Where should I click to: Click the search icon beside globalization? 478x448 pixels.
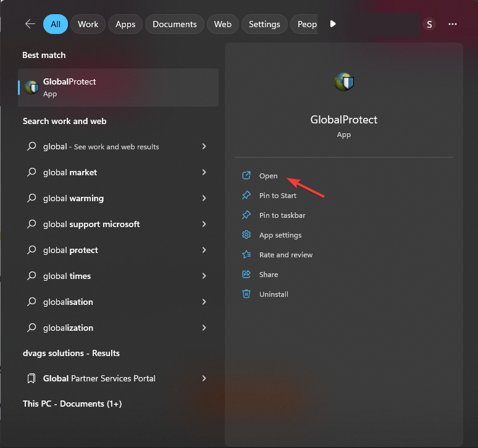31,328
